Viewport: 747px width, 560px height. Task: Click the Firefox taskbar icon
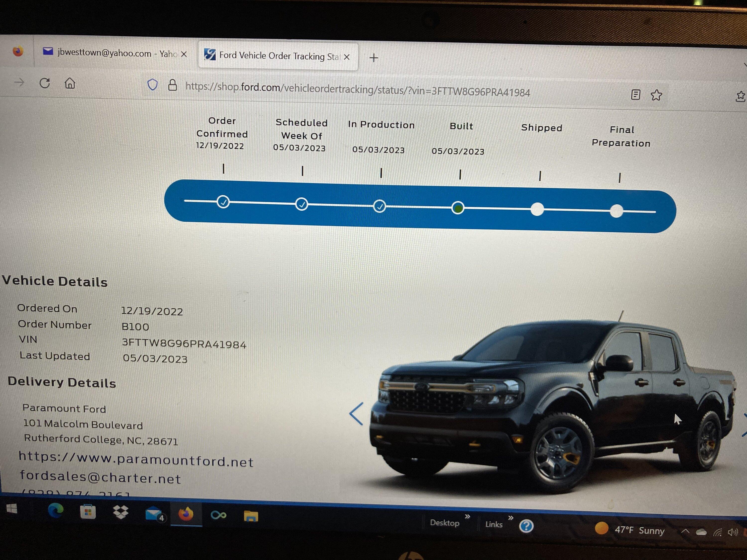coord(186,514)
